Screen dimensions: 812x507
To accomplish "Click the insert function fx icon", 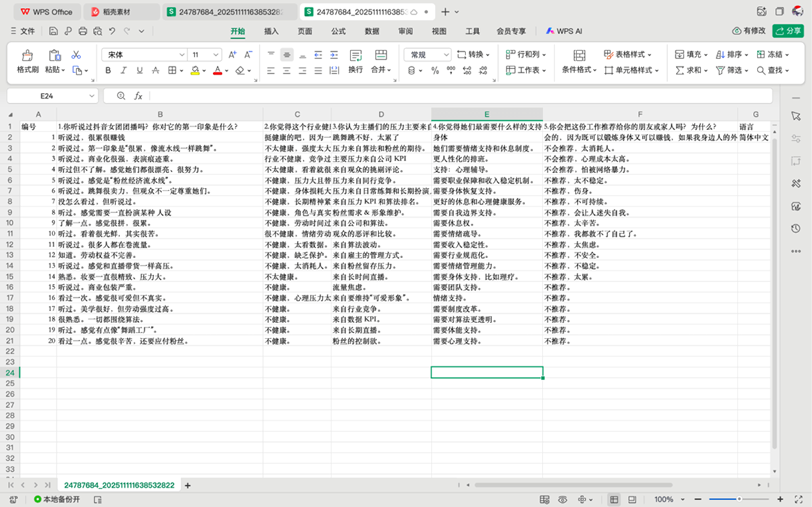I will (138, 96).
